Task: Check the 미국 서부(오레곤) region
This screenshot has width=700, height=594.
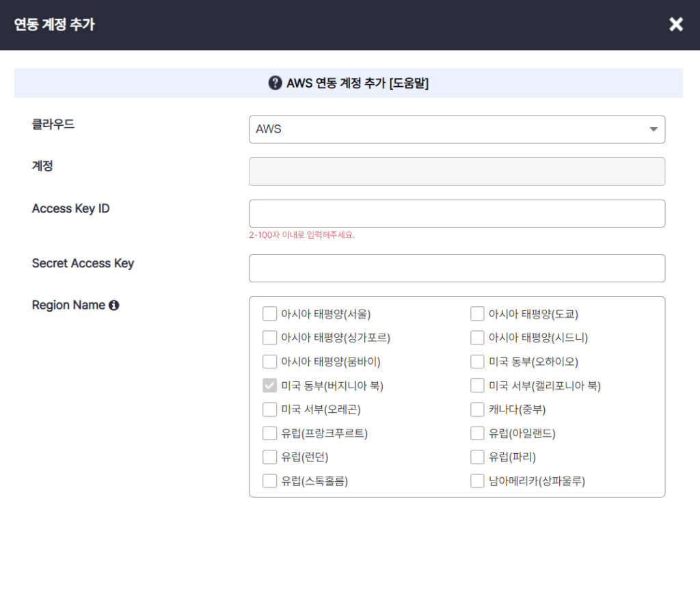Action: pos(269,409)
